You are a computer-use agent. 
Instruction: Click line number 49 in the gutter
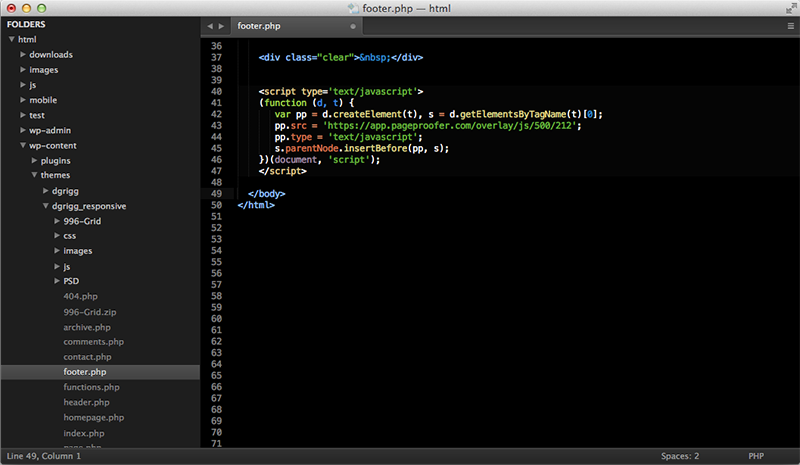pyautogui.click(x=216, y=193)
